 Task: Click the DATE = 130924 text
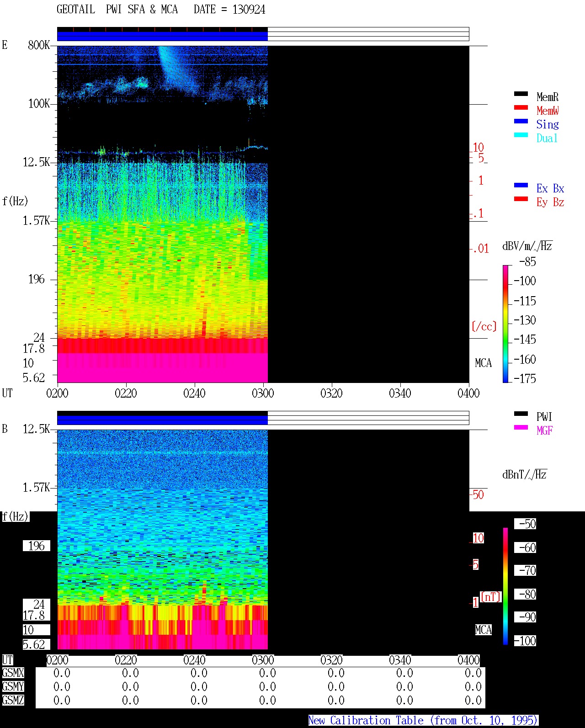point(229,10)
